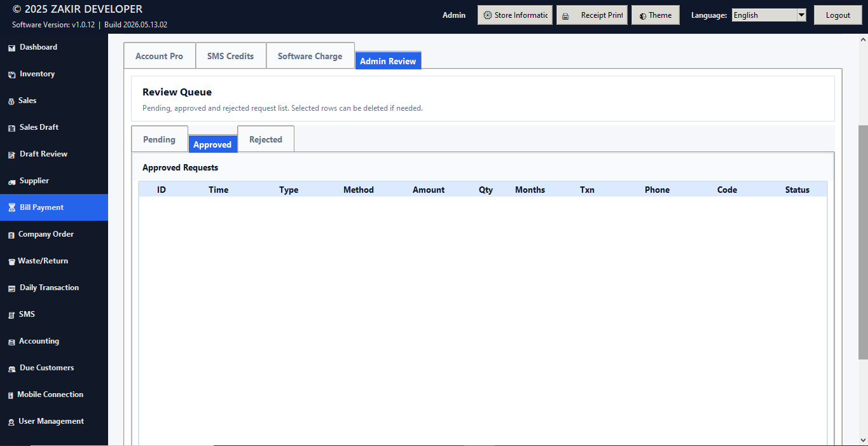
Task: Click the Company Order icon
Action: pos(11,235)
